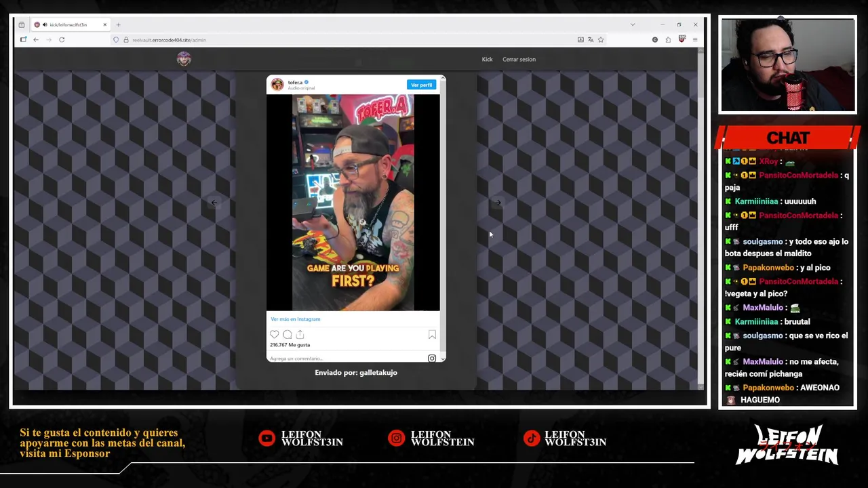
Task: Open a new browser tab
Action: [118, 24]
